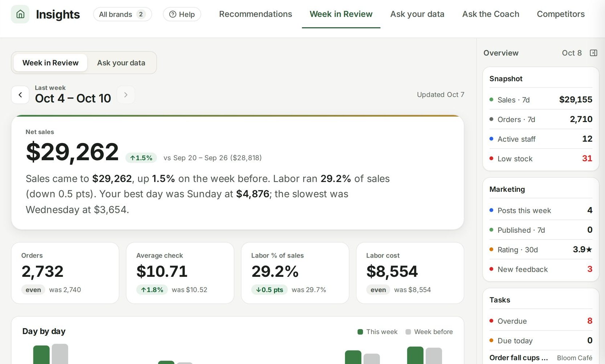The height and width of the screenshot is (364, 605).
Task: Click the Overdue tasks row
Action: [x=541, y=321]
